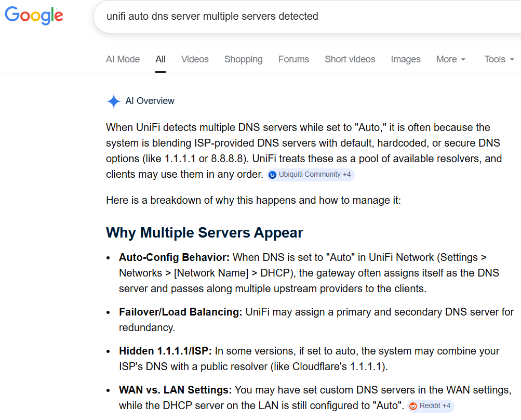Viewport: 521px width, 420px height.
Task: Switch to the AI Mode tab
Action: (123, 59)
